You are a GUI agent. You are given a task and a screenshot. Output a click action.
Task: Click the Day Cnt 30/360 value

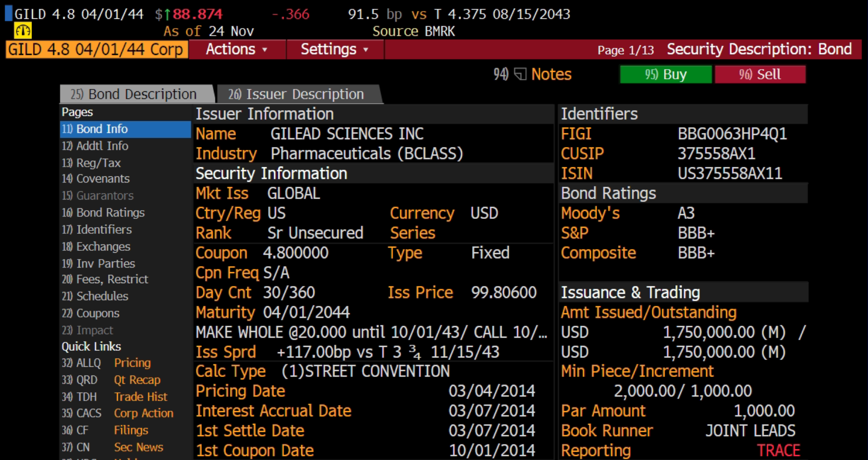[289, 292]
